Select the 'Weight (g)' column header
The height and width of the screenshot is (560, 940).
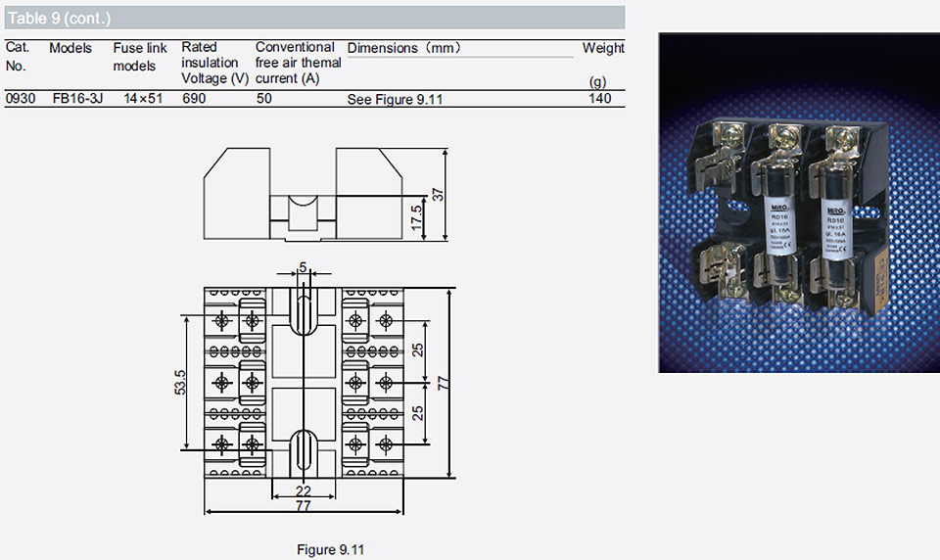coord(603,65)
